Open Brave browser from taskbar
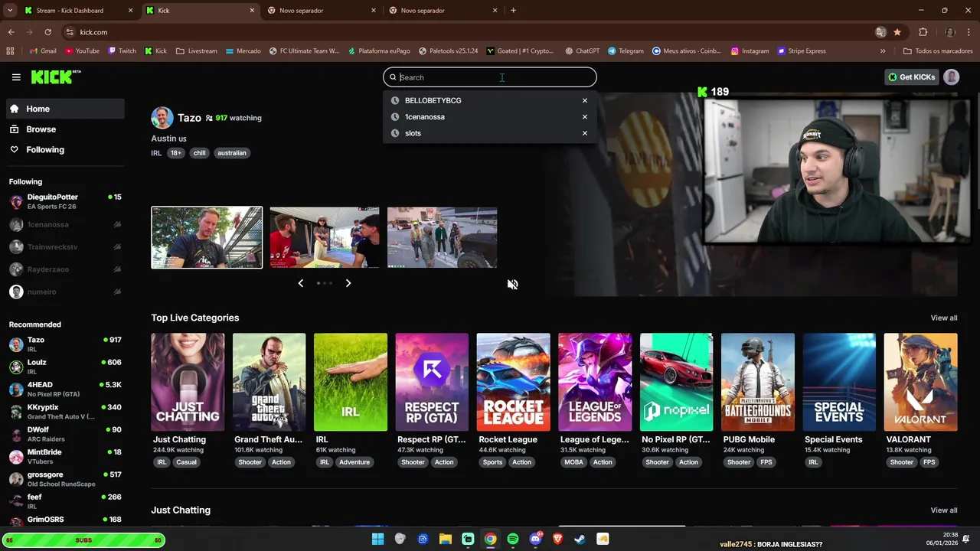 pyautogui.click(x=557, y=539)
